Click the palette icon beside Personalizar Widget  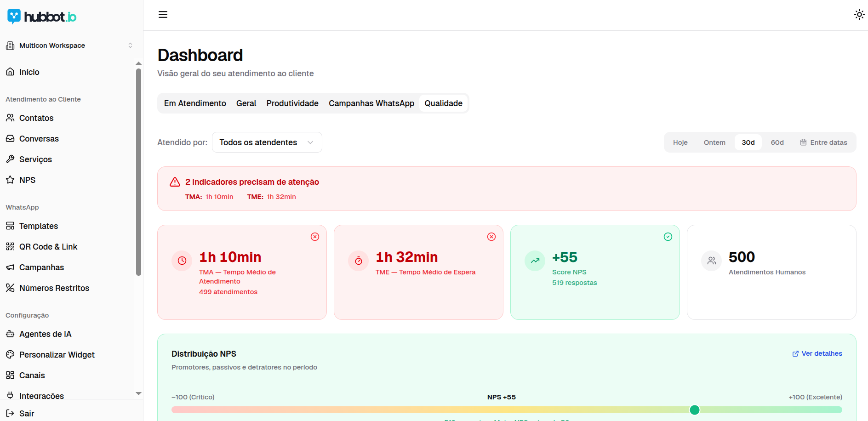click(x=10, y=354)
